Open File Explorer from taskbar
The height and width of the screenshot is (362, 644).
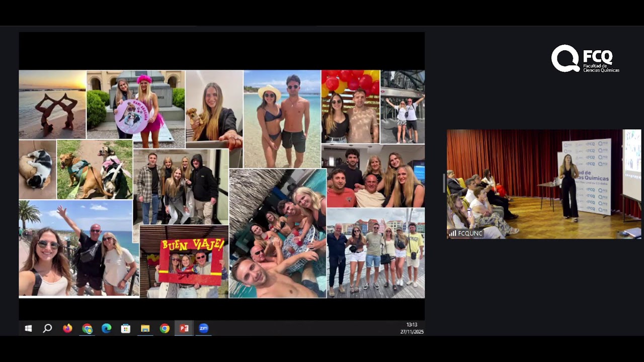tap(145, 328)
